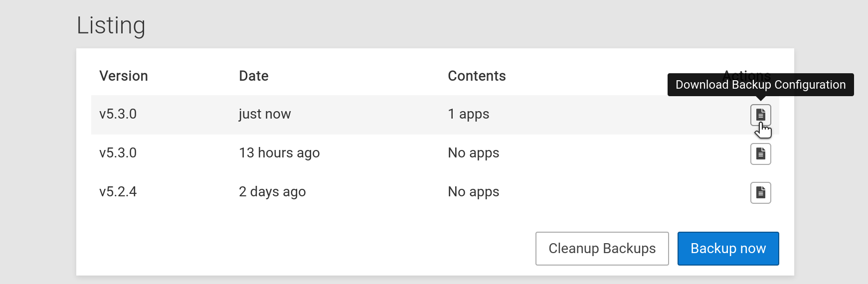
Task: Click 'No apps' in the 13 hours ago row
Action: (474, 153)
